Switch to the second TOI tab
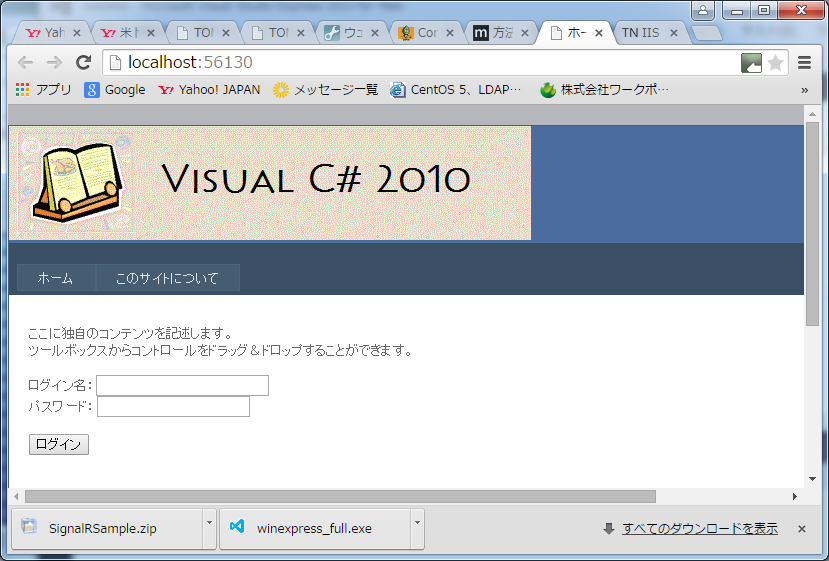Image resolution: width=829 pixels, height=561 pixels. (x=277, y=33)
